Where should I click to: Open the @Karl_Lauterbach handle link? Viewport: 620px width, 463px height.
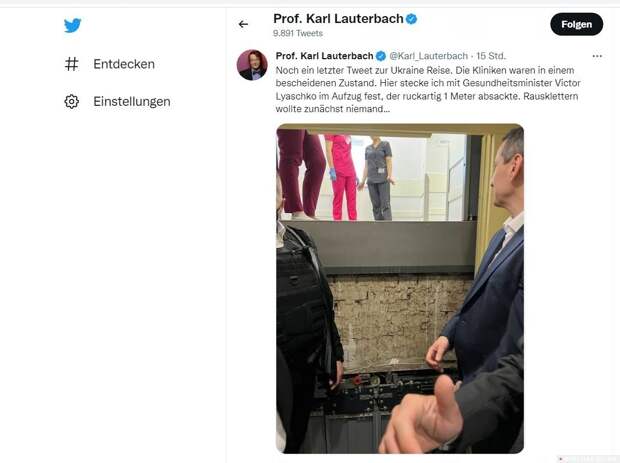[x=429, y=56]
